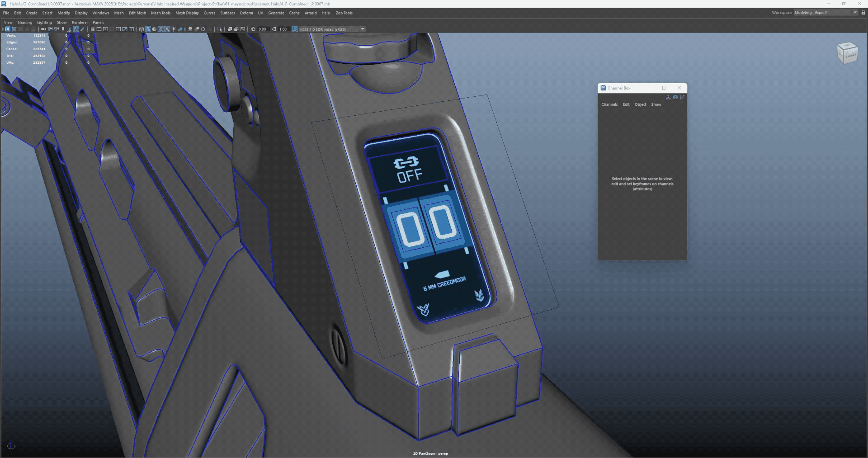Close the Channel Box window
Image resolution: width=868 pixels, height=458 pixels.
(679, 88)
